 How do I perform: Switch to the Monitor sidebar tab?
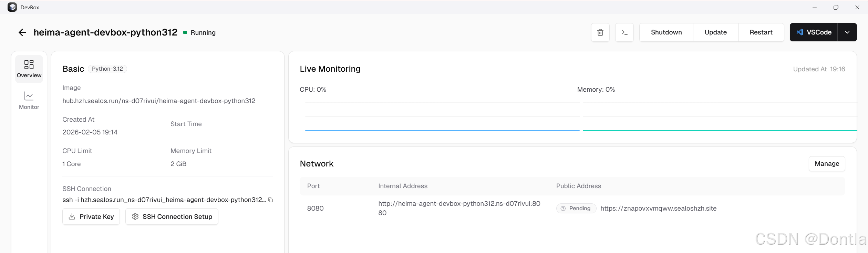[29, 101]
